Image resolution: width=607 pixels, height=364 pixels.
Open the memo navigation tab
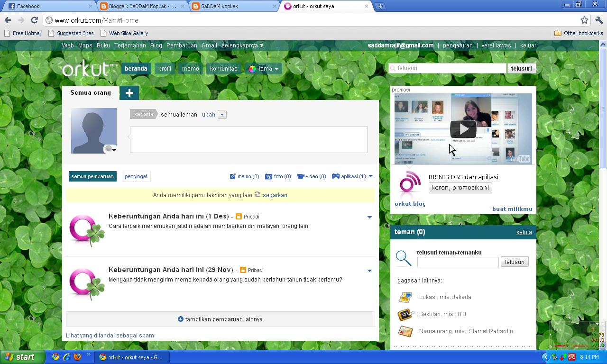point(191,69)
